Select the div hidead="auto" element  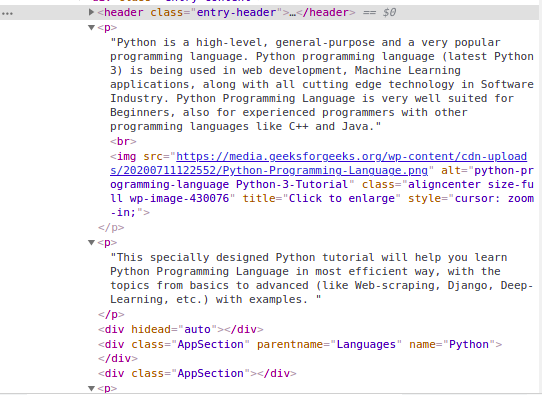180,329
